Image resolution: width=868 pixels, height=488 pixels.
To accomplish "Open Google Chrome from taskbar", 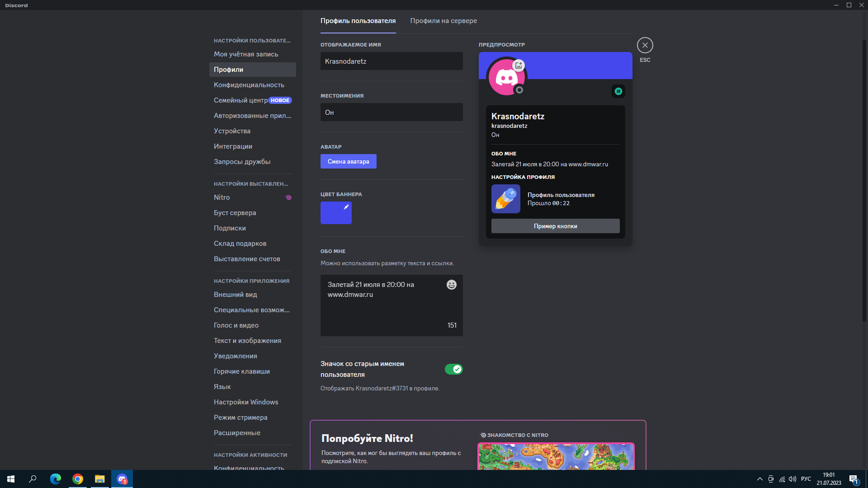I will (78, 479).
